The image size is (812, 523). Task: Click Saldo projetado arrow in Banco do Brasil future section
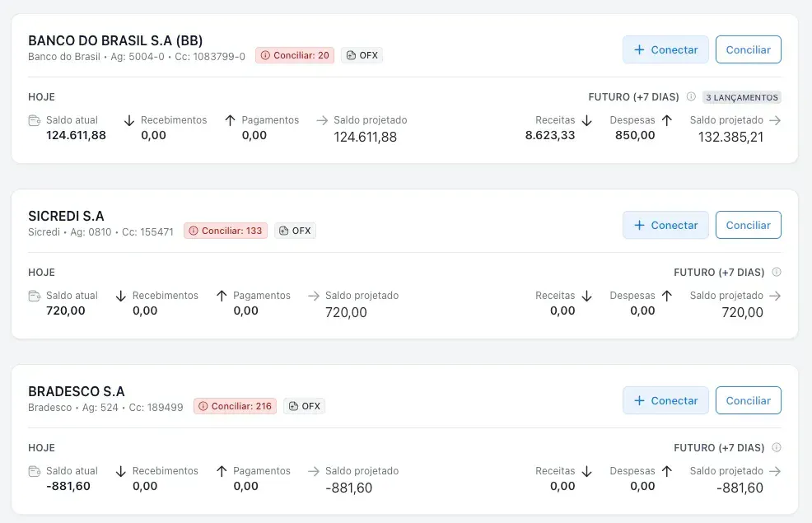click(774, 120)
